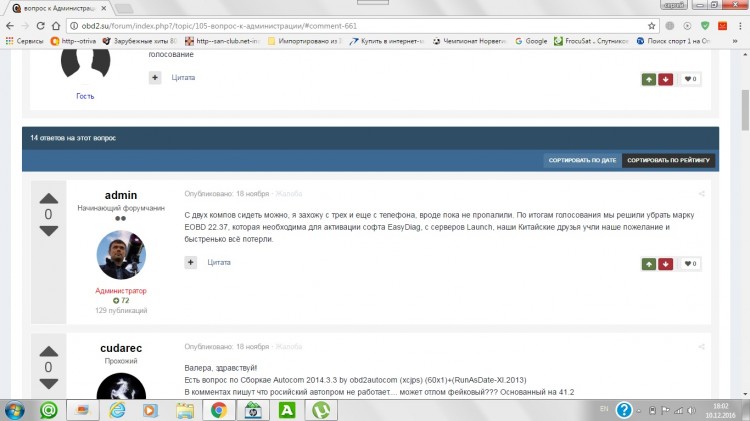Open uTorrent from the taskbar
The image size is (750, 421).
(321, 410)
